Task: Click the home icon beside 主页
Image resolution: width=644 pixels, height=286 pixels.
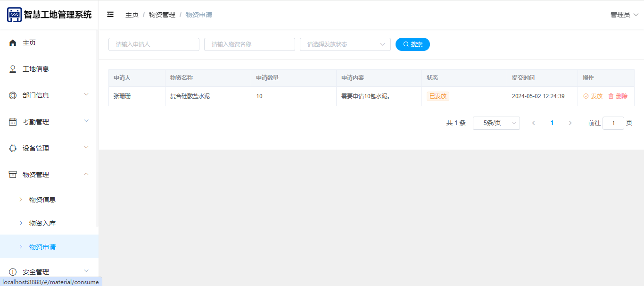Action: pos(13,42)
